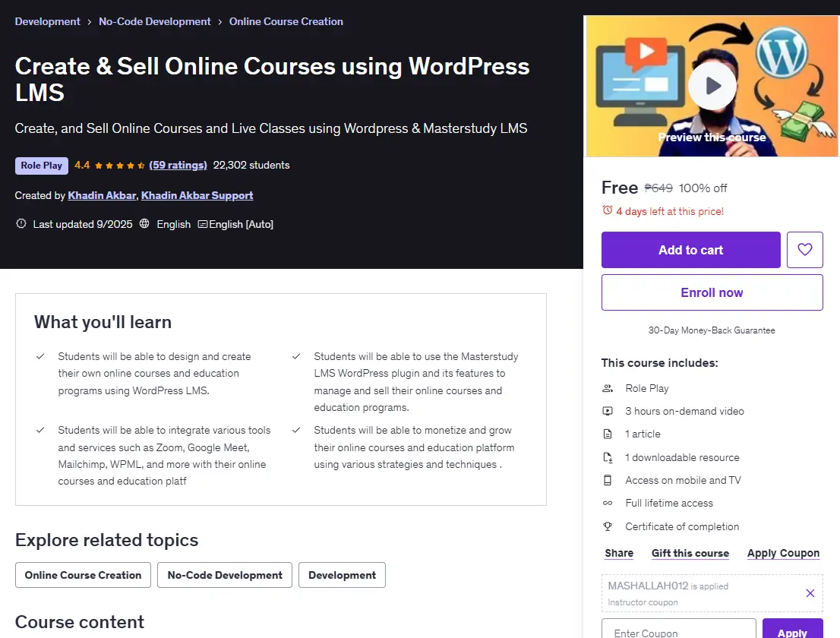Image resolution: width=840 pixels, height=638 pixels.
Task: Click the Role Play badge
Action: pos(42,166)
